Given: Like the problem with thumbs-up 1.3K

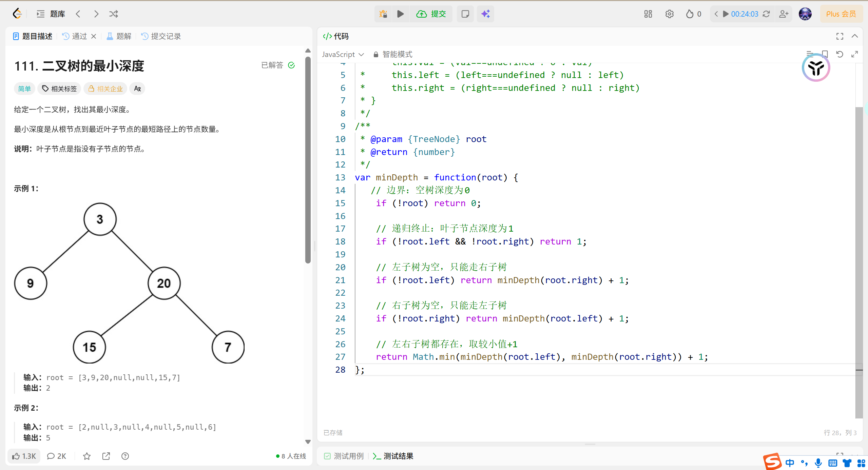Looking at the screenshot, I should [x=24, y=456].
